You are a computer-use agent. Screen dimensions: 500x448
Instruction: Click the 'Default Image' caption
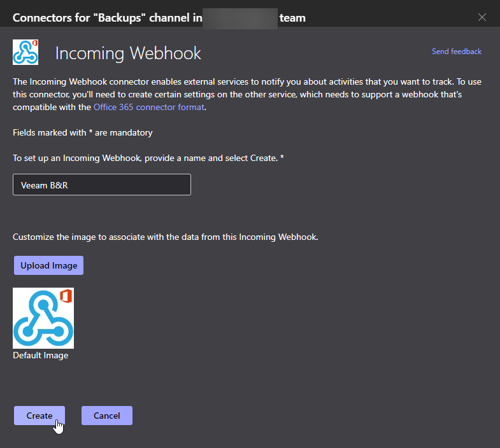(x=41, y=355)
